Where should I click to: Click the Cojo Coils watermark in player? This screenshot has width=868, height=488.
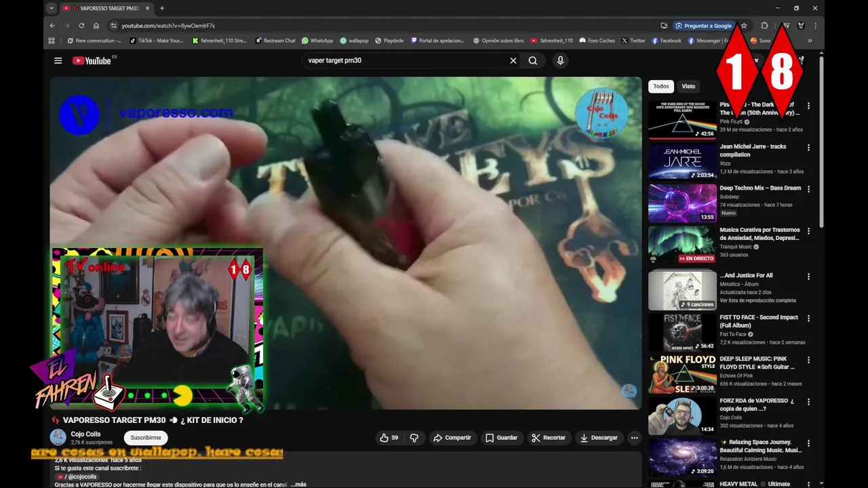(629, 391)
